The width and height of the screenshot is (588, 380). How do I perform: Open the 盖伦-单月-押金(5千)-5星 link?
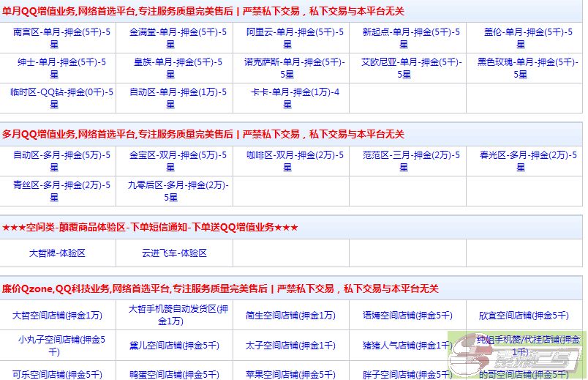coord(528,38)
